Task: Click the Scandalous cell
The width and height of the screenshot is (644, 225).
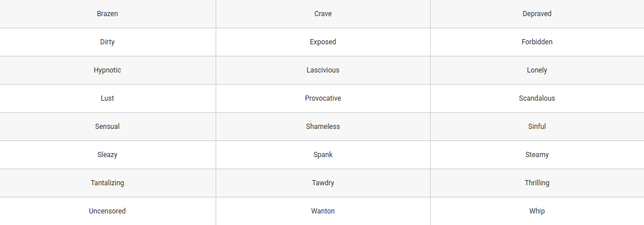Action: pos(537,98)
